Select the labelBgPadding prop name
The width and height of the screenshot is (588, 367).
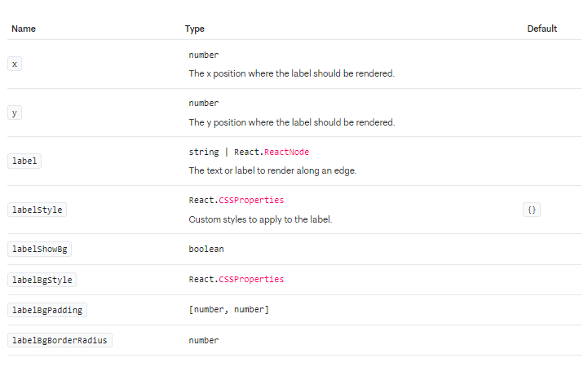[46, 310]
